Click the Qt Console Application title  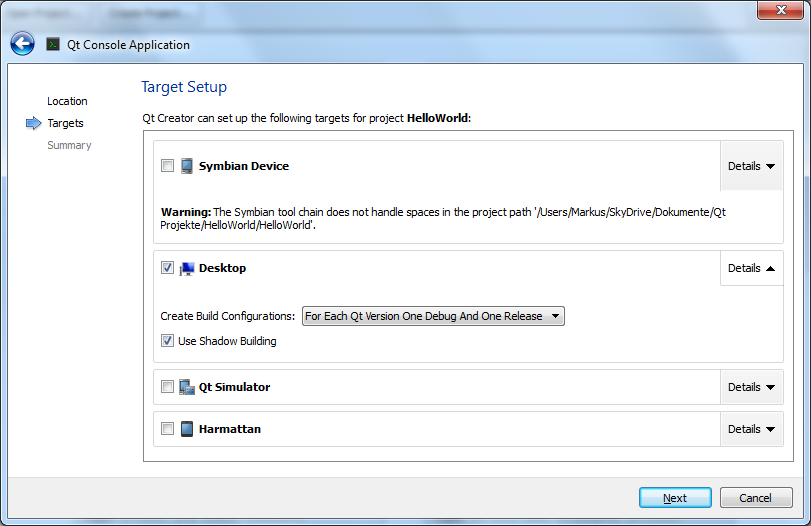tap(128, 45)
